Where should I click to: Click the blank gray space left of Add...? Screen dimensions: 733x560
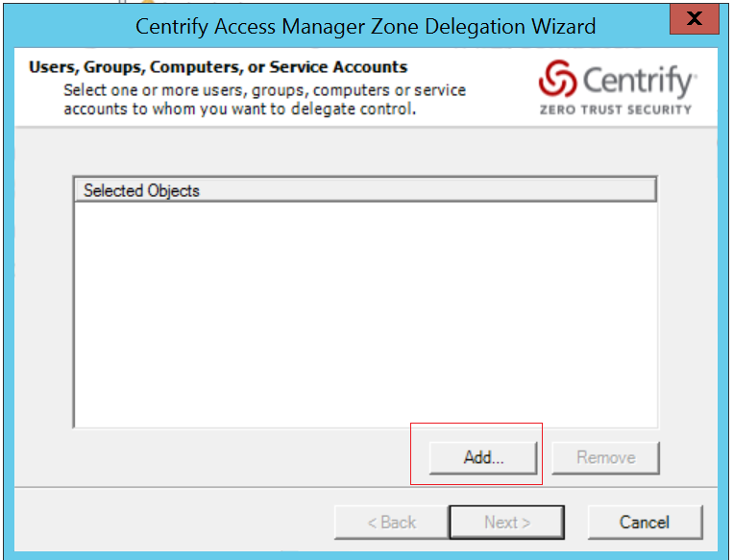pyautogui.click(x=240, y=458)
